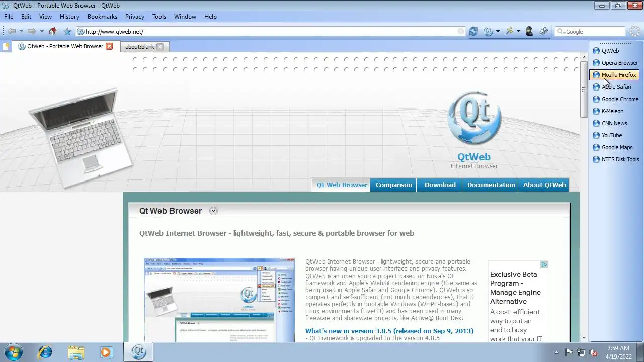Viewport: 644px width, 362px height.
Task: Click the address bar URL field
Action: (x=272, y=31)
